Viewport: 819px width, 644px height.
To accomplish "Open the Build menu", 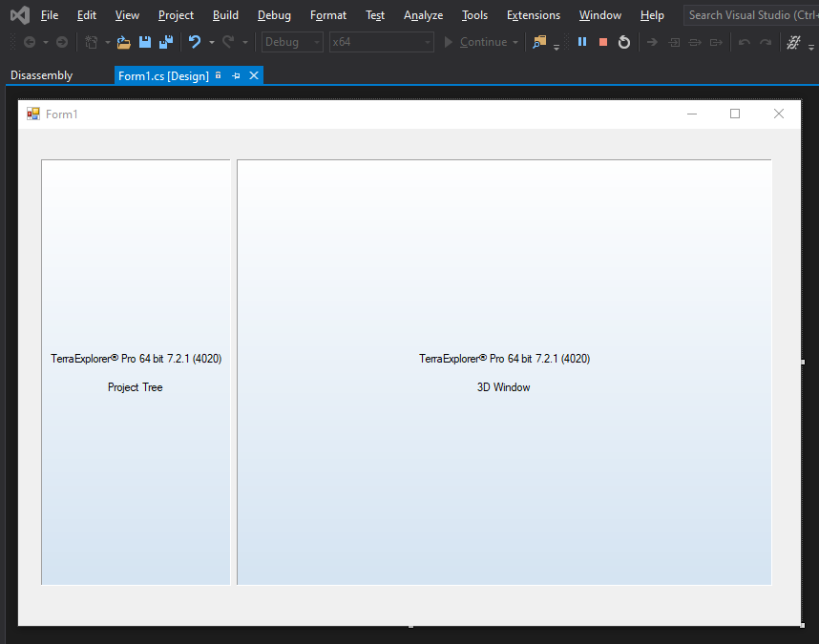I will 225,15.
